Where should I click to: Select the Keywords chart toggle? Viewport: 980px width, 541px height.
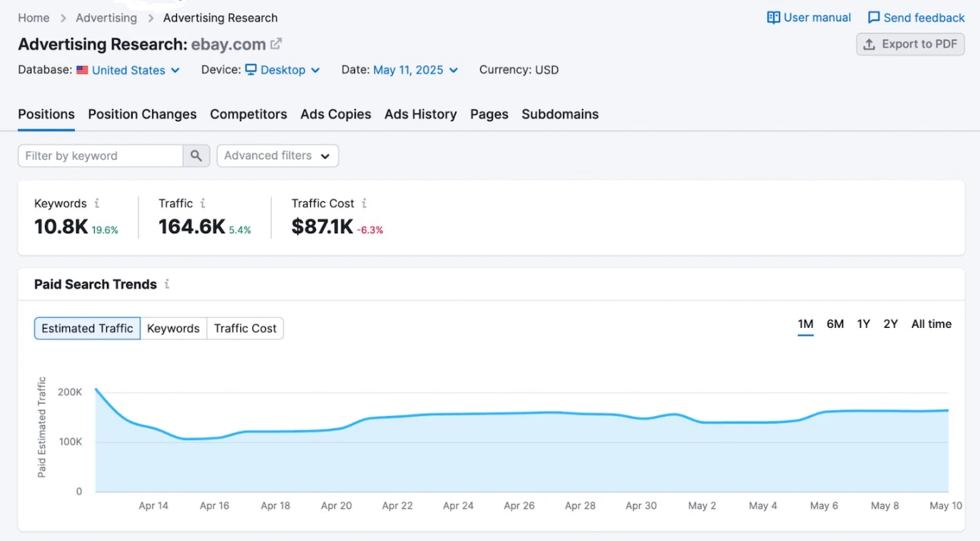tap(173, 329)
